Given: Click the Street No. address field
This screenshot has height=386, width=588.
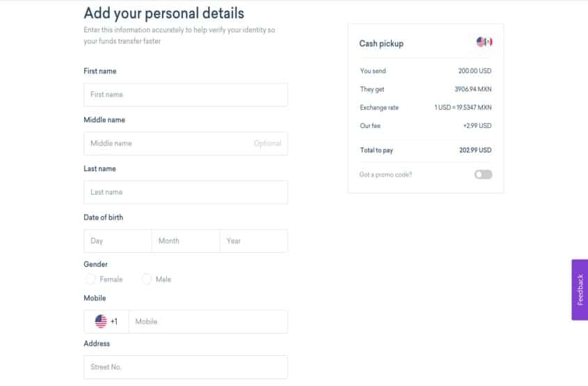Looking at the screenshot, I should 186,367.
